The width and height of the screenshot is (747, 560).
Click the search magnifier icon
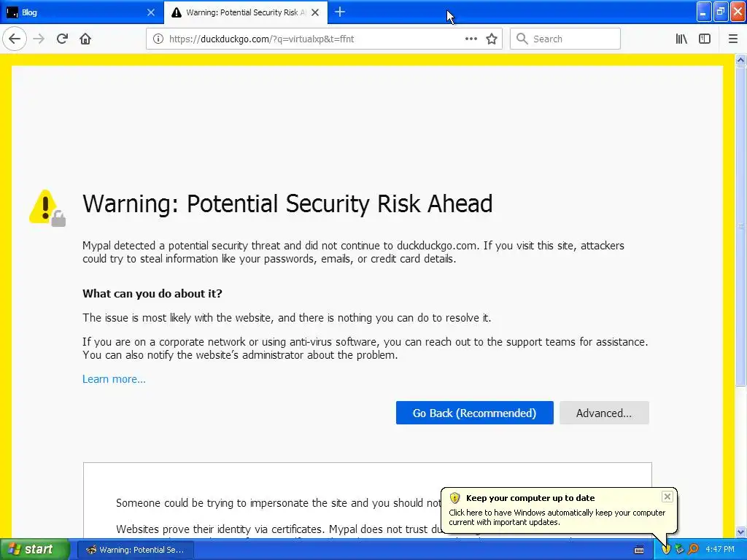(522, 39)
